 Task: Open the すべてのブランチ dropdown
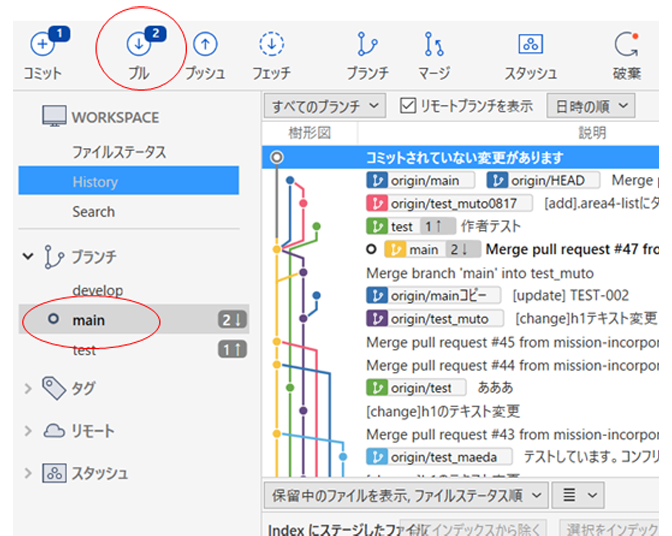coord(324,105)
